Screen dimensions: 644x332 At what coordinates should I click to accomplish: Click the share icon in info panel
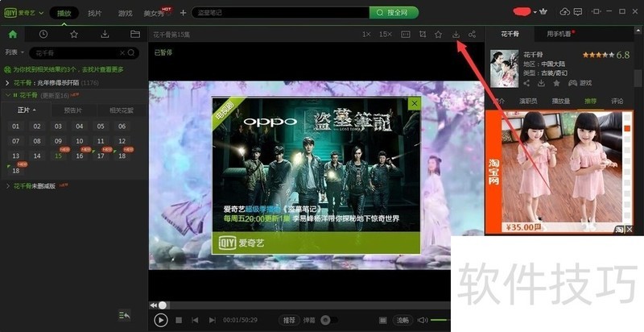(x=526, y=83)
